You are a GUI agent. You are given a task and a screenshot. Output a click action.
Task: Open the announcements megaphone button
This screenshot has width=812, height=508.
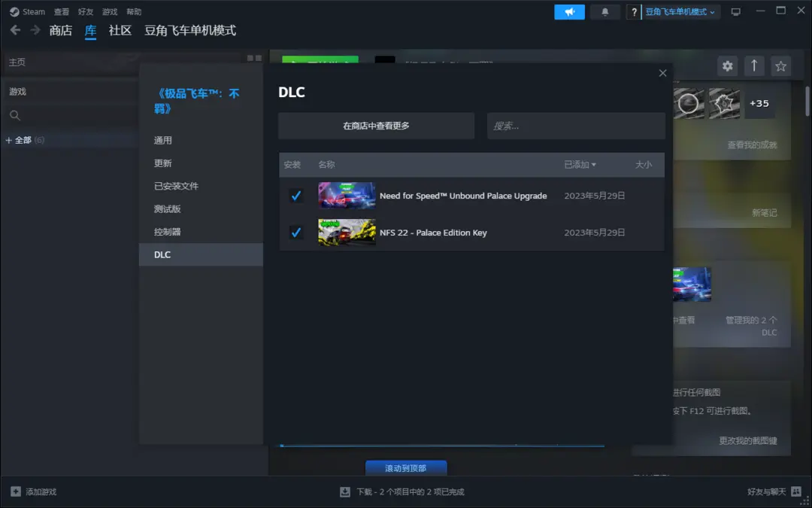pos(569,12)
